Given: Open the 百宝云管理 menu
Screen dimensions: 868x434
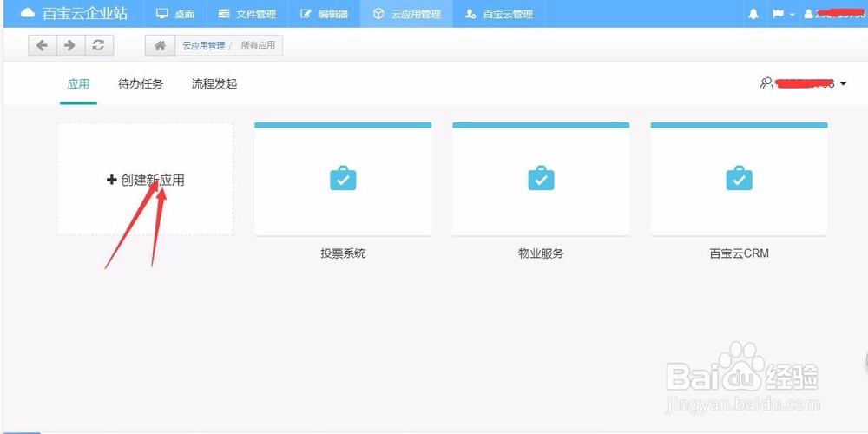Looking at the screenshot, I should pyautogui.click(x=499, y=14).
